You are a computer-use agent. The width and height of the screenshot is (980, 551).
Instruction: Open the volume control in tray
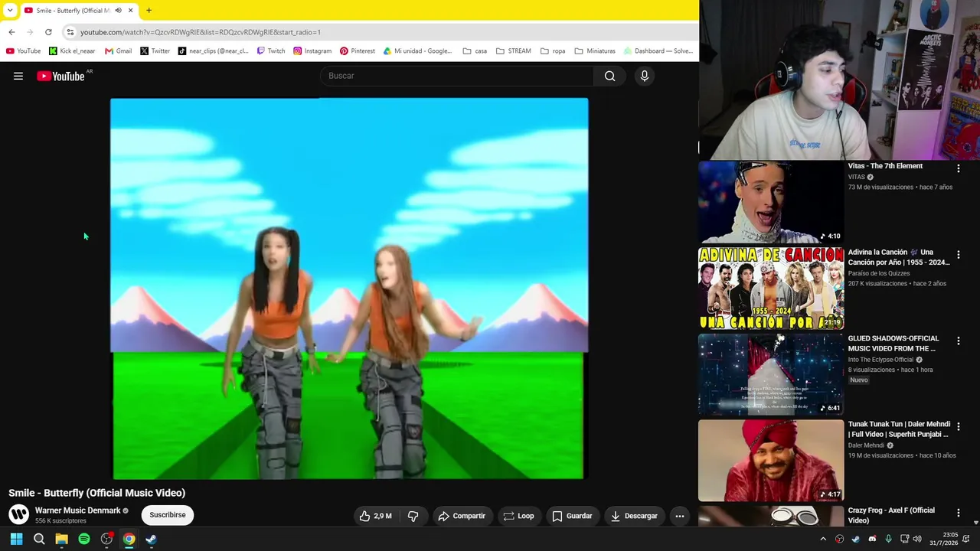[x=917, y=539]
